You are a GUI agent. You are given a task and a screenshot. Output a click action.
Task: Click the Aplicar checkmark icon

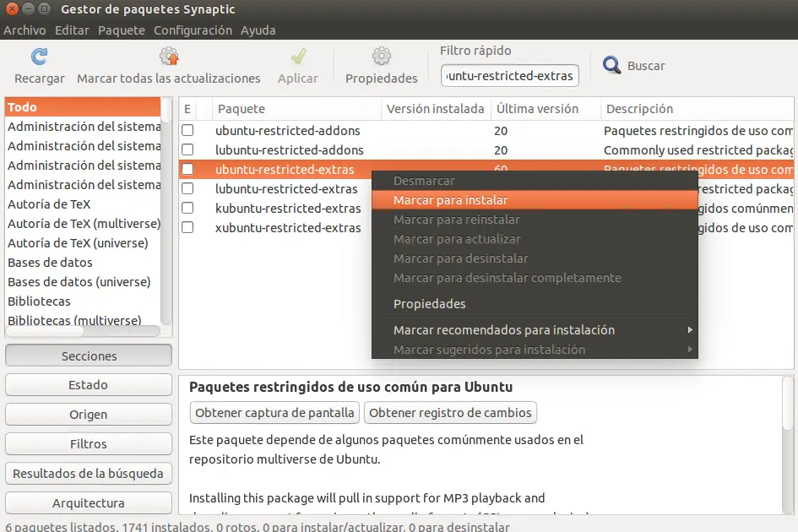pyautogui.click(x=298, y=56)
